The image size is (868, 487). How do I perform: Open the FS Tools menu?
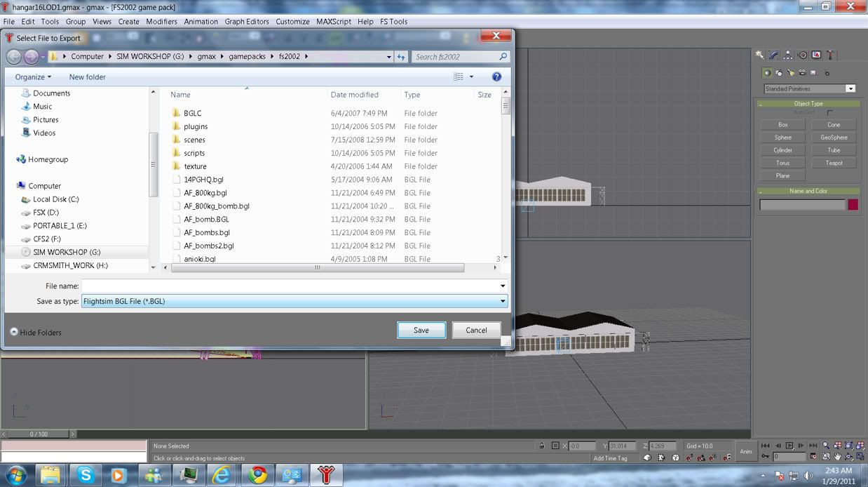pyautogui.click(x=393, y=22)
